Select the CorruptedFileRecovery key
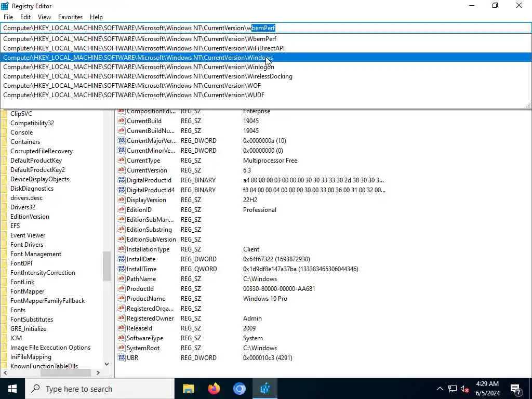Screen dimensions: 532x399 (x=42, y=151)
